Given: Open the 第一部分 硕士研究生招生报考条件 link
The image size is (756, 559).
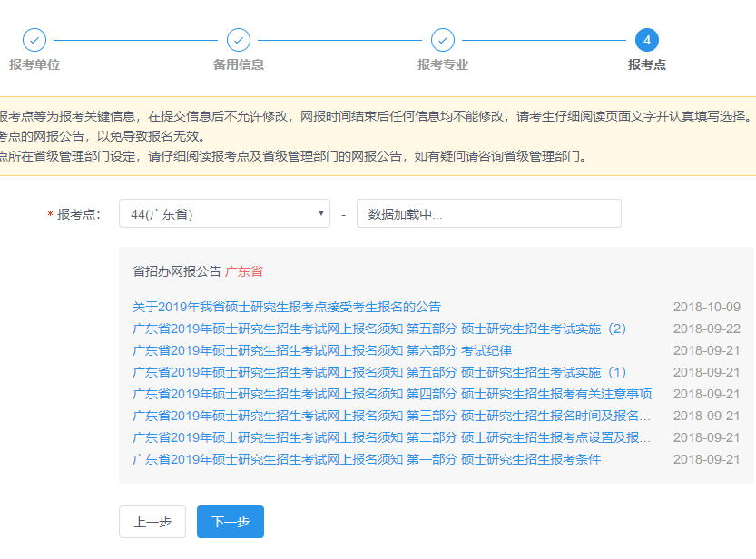Looking at the screenshot, I should pyautogui.click(x=367, y=459).
